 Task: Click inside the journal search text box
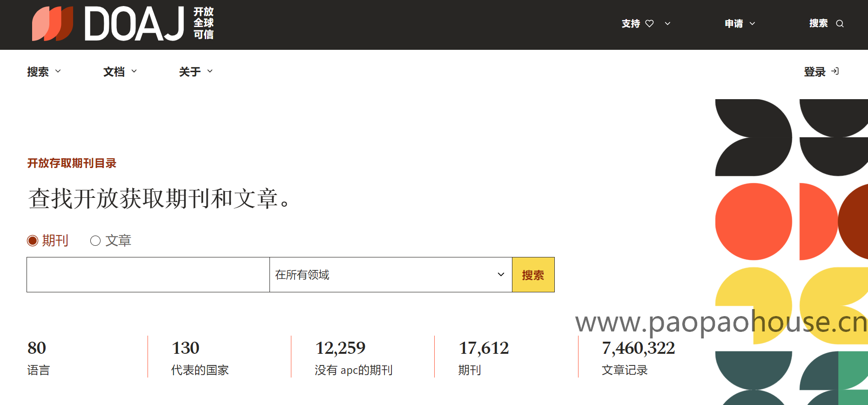148,275
